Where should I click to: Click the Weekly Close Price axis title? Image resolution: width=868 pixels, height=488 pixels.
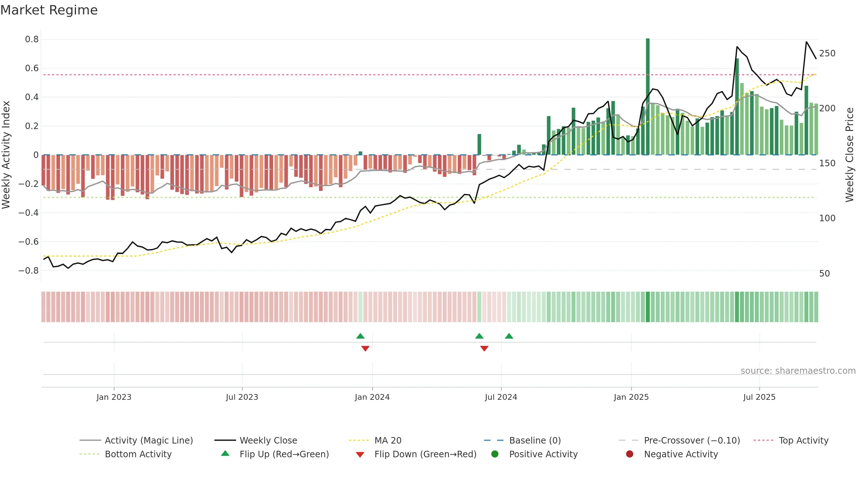pyautogui.click(x=850, y=155)
